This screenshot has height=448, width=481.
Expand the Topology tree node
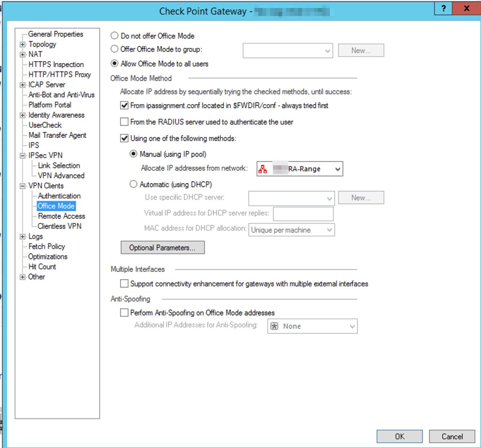click(x=22, y=44)
